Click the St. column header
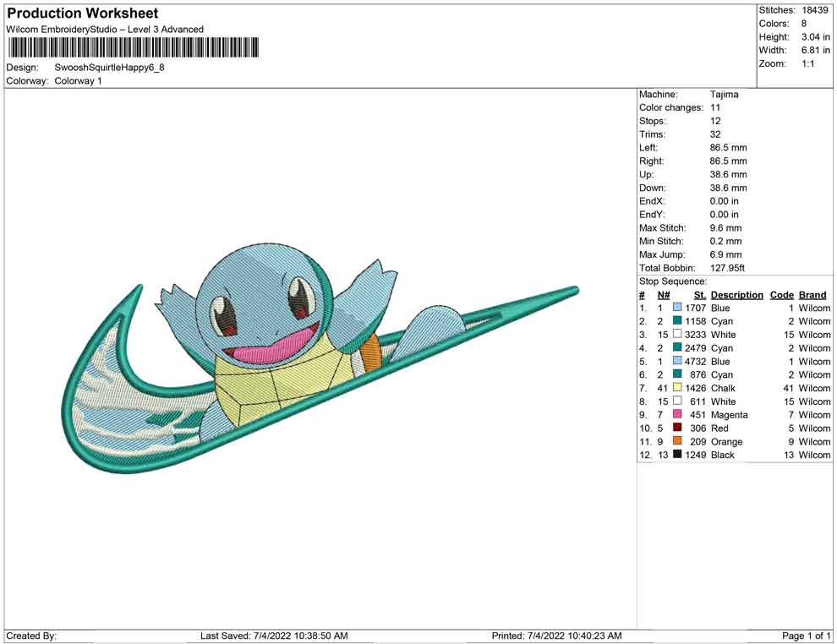 tap(700, 295)
